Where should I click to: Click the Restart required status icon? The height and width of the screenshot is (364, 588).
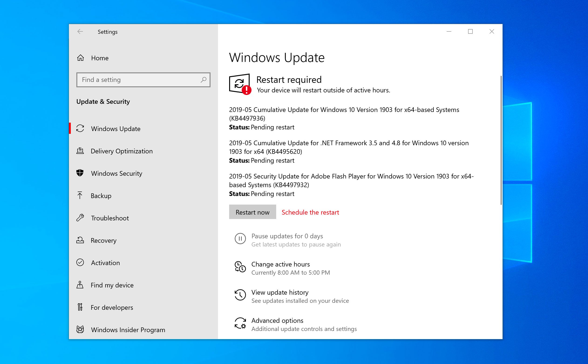(240, 84)
